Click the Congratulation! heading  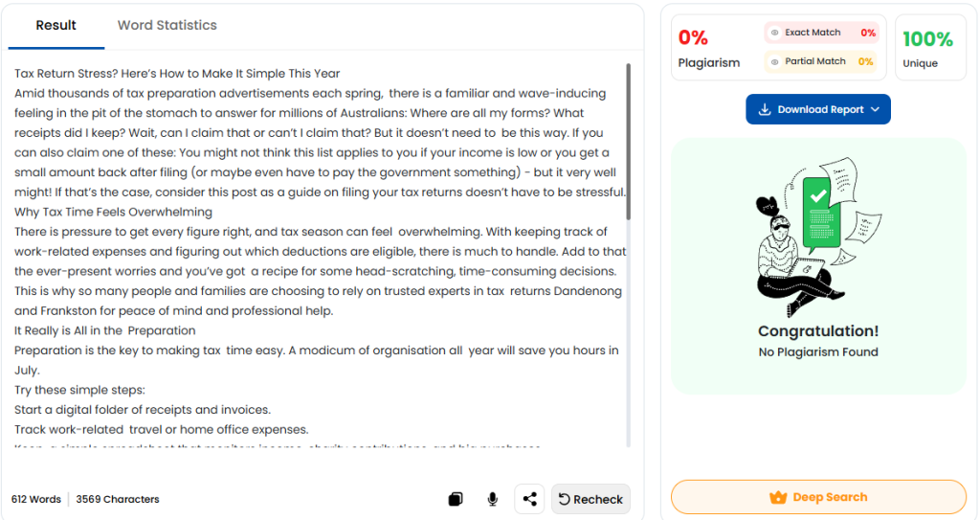click(x=818, y=331)
